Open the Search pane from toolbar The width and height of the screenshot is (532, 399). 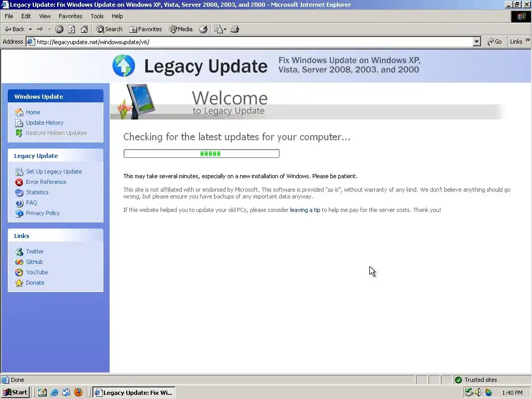pyautogui.click(x=109, y=29)
